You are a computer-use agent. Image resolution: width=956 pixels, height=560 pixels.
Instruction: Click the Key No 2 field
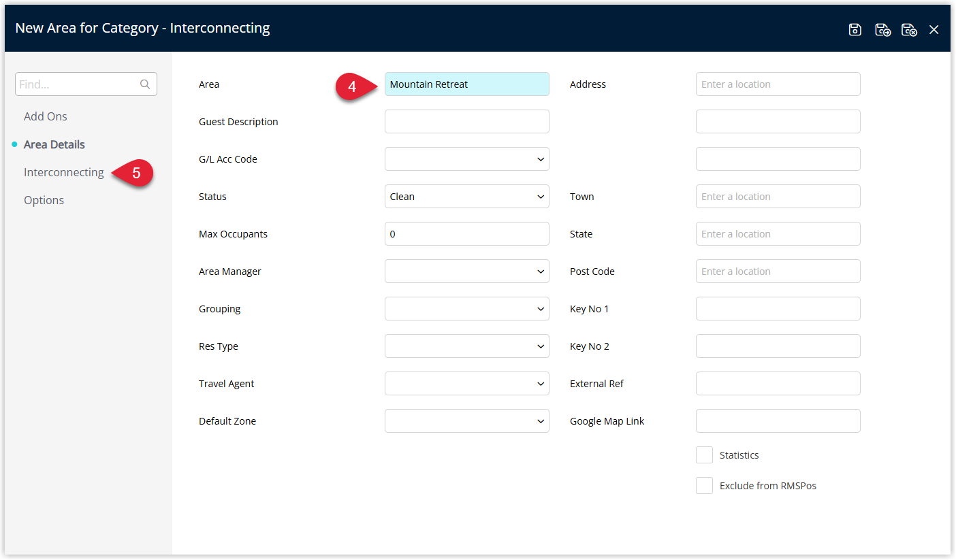click(x=778, y=346)
